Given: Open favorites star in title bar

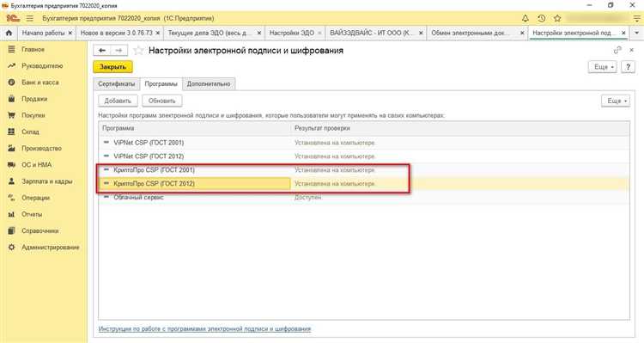Looking at the screenshot, I should (x=557, y=18).
